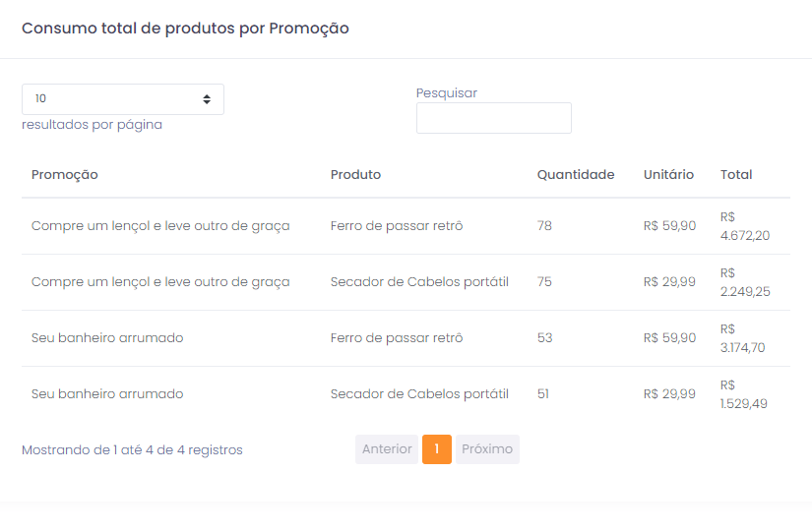Click first Seu banheiro arrumado promotion cell

point(107,338)
